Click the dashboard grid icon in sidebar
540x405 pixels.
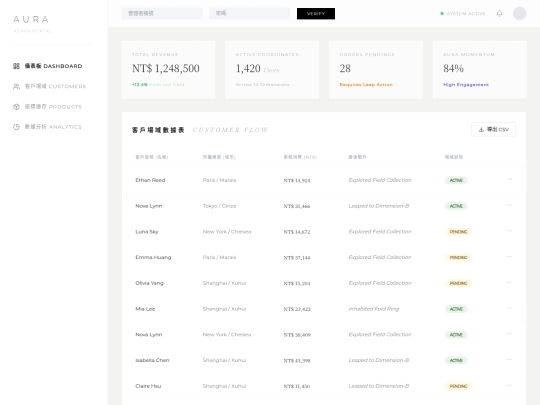16,66
